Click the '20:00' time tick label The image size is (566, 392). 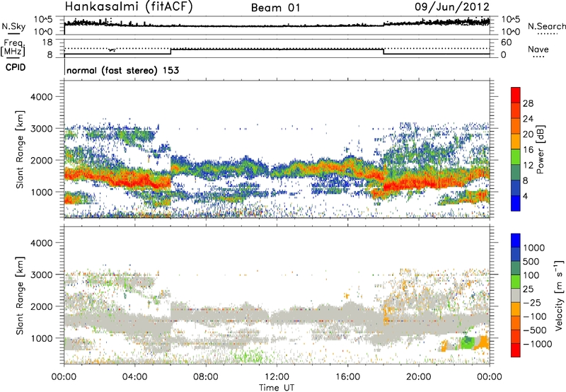(x=419, y=377)
